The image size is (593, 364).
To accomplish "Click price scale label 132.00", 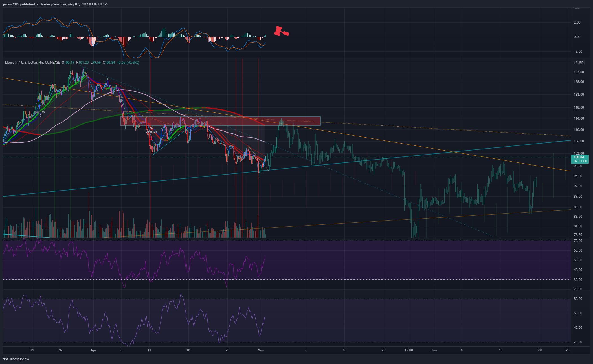I will [x=579, y=72].
